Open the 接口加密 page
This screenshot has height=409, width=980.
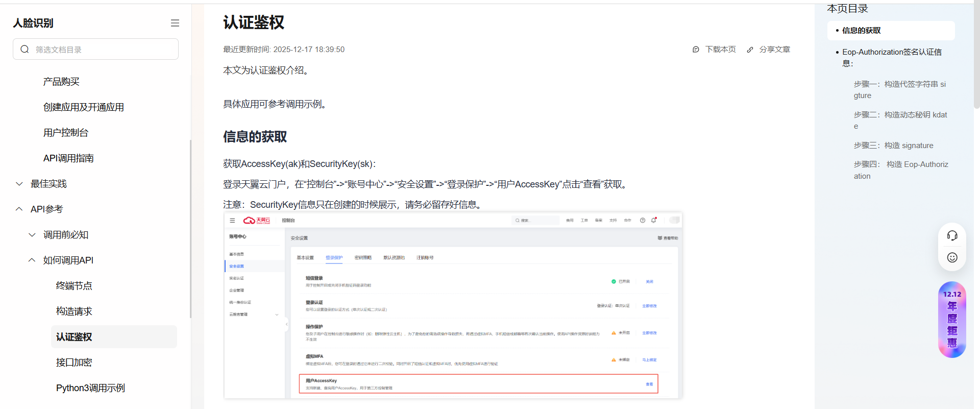tap(74, 363)
